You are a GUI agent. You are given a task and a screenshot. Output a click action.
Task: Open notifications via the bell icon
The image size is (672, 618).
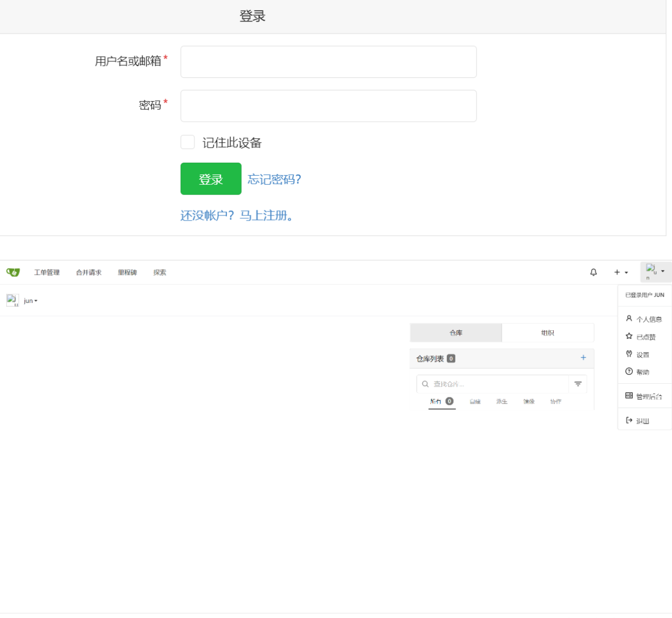[593, 272]
